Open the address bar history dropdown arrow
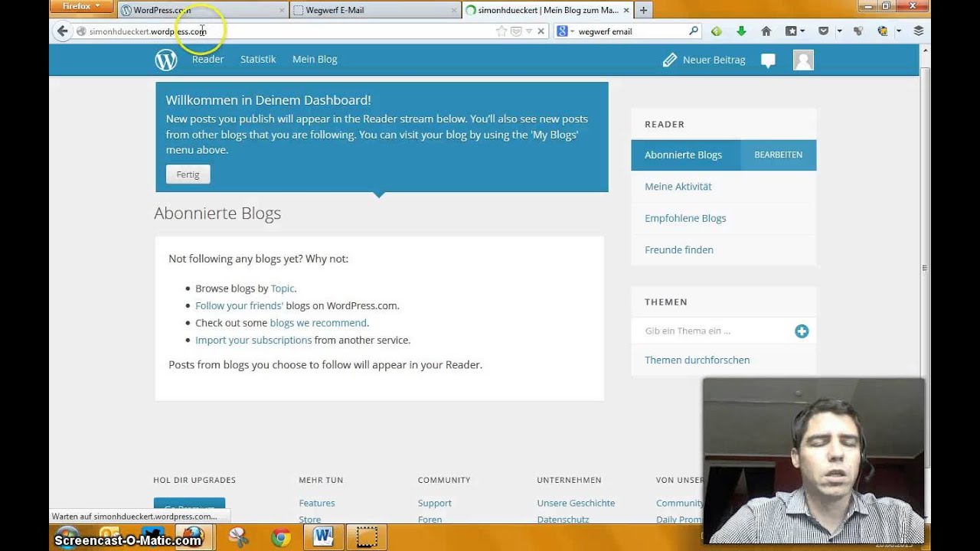 point(528,31)
